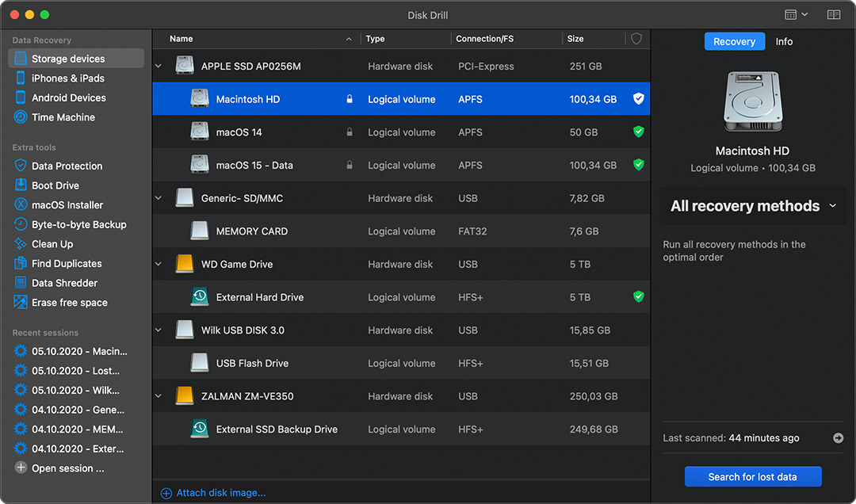
Task: Toggle protection shield for External Hard Drive
Action: (638, 296)
